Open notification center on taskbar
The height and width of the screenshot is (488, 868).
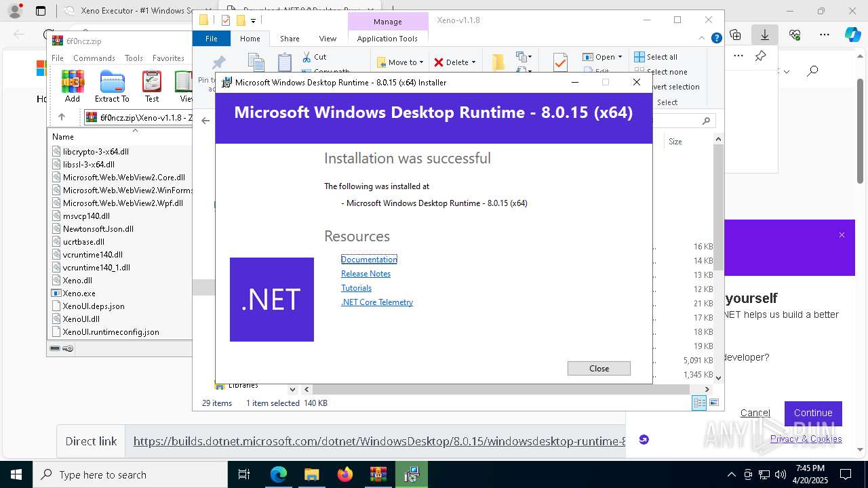[846, 474]
